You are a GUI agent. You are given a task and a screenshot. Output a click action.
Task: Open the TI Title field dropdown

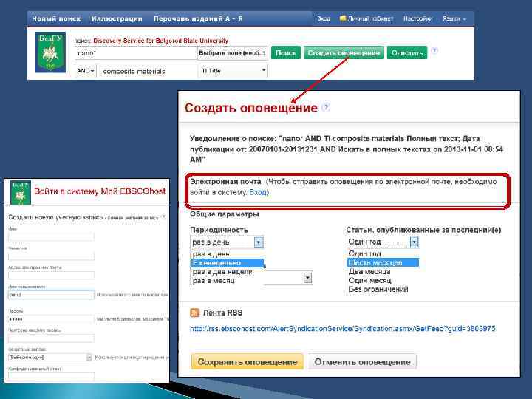pyautogui.click(x=233, y=71)
